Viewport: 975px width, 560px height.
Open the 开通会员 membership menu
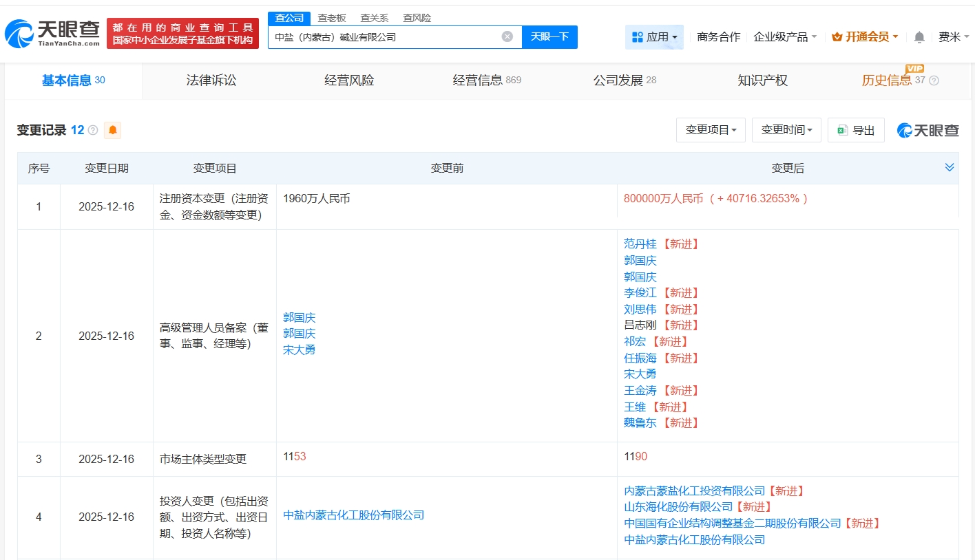click(x=865, y=37)
